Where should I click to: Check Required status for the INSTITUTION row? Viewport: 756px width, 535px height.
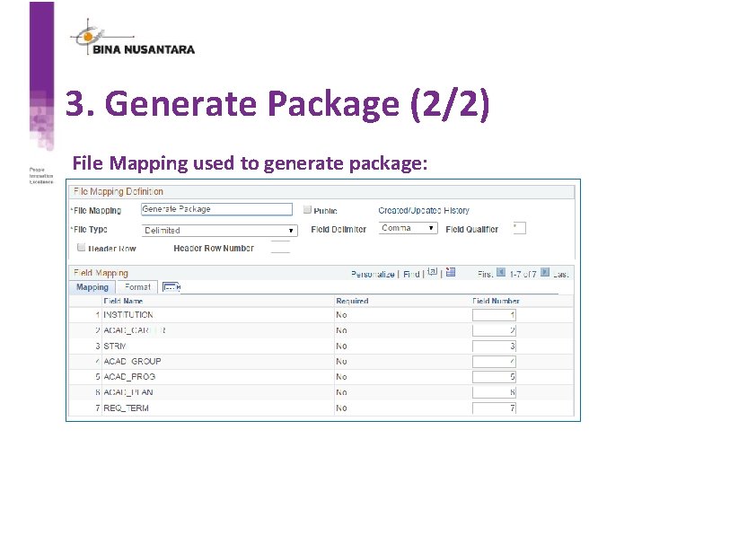[339, 314]
